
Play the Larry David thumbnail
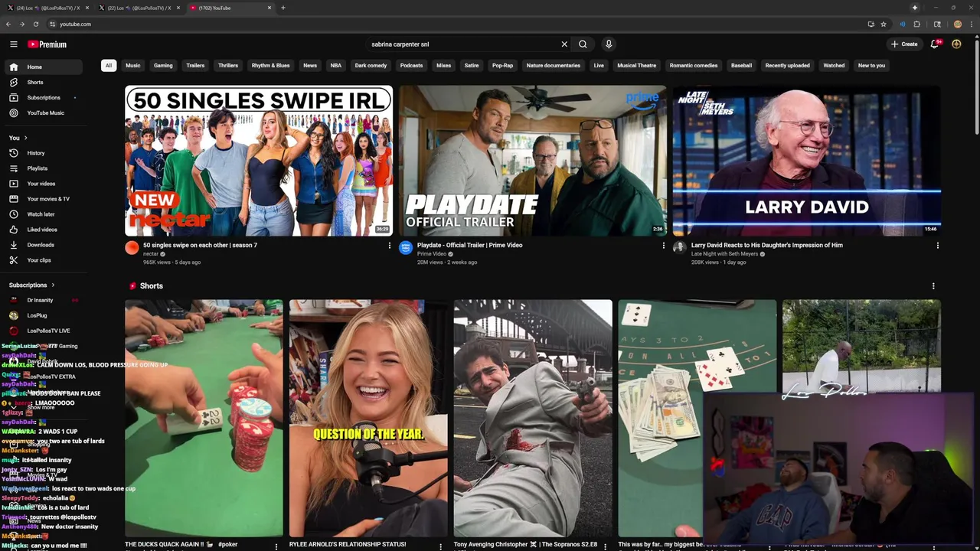click(x=806, y=161)
